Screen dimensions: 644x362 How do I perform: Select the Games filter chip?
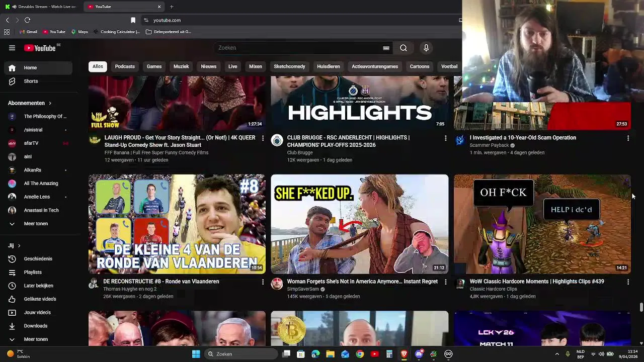coord(154,66)
